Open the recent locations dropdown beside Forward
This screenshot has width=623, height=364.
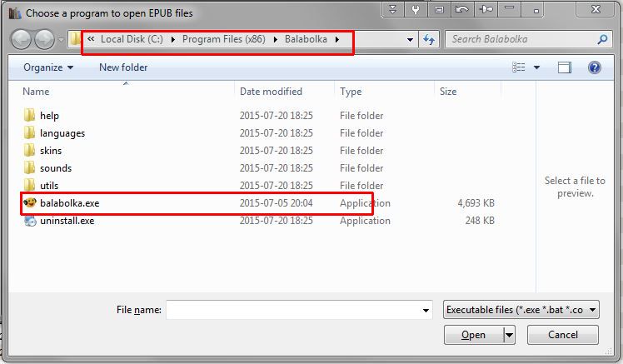[x=61, y=40]
